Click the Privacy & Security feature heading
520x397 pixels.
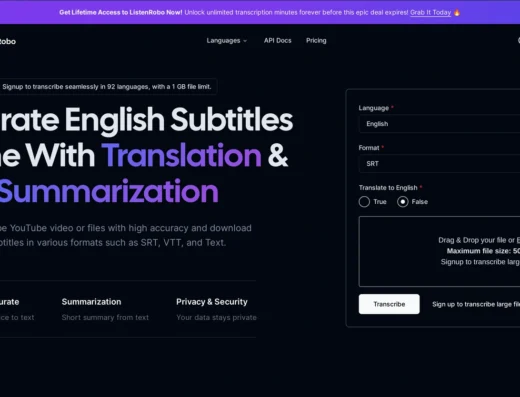coord(212,302)
